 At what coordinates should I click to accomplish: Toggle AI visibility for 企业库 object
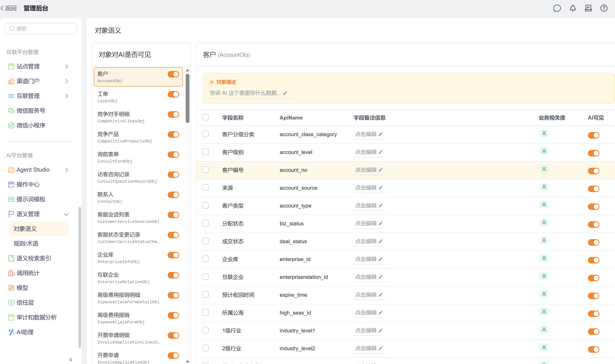tap(173, 255)
